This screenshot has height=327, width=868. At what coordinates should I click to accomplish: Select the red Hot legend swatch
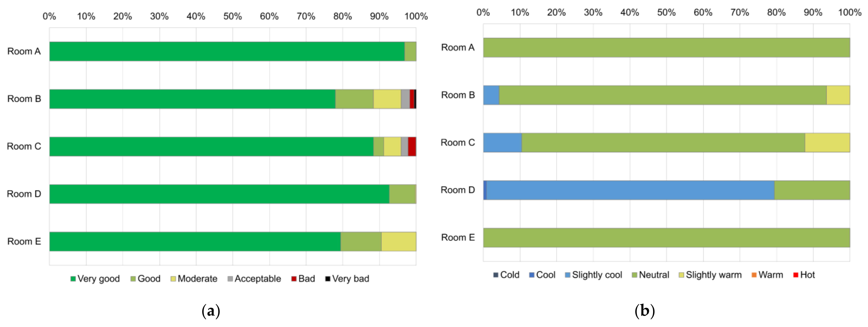[x=796, y=275]
